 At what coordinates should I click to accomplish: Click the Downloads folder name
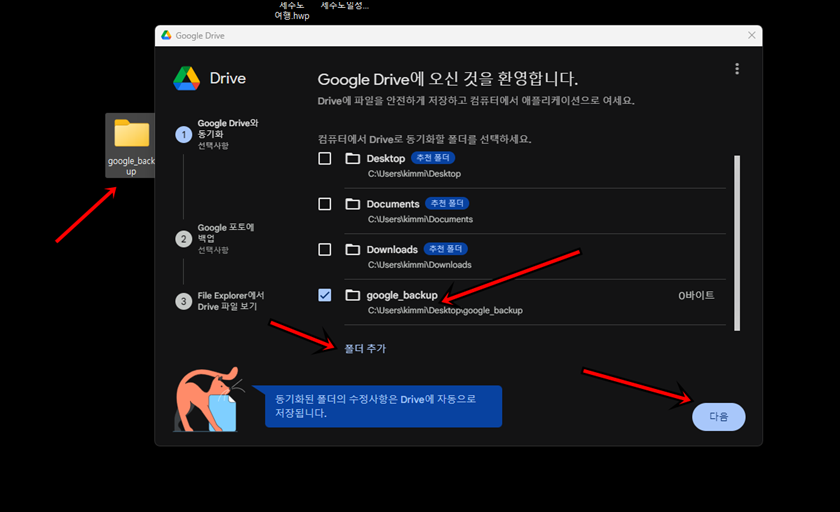[392, 250]
